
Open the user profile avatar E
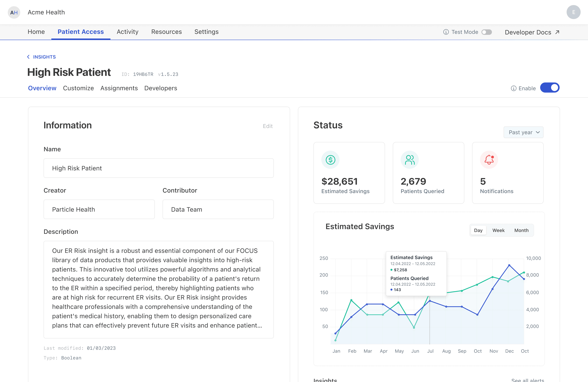(x=573, y=12)
